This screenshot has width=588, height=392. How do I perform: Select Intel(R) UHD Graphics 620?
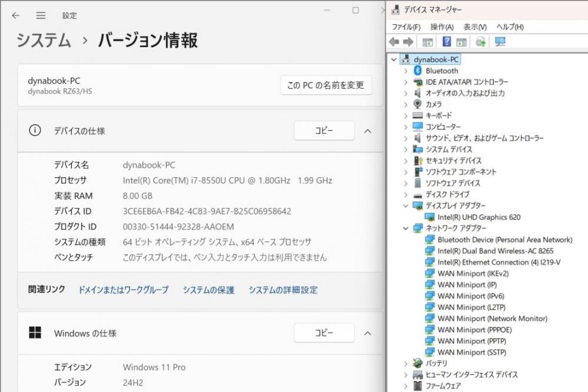point(479,217)
